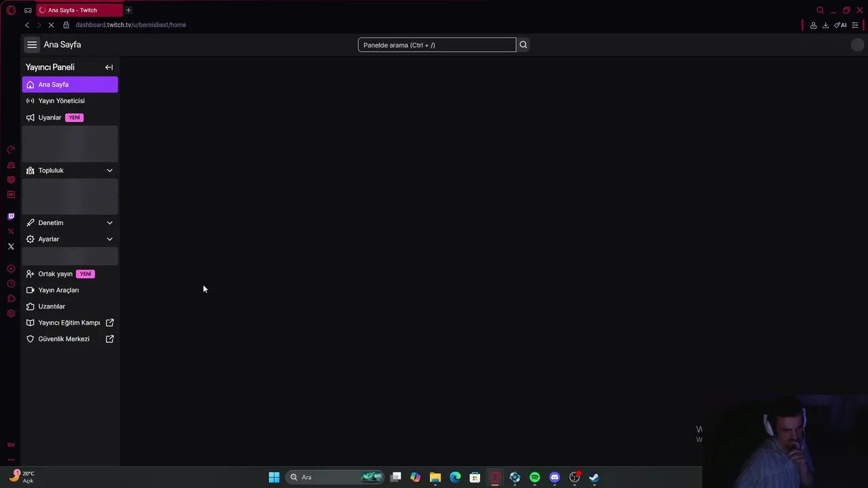Open Uzantılar from the sidebar
Screen dimensions: 868x488
point(70,306)
